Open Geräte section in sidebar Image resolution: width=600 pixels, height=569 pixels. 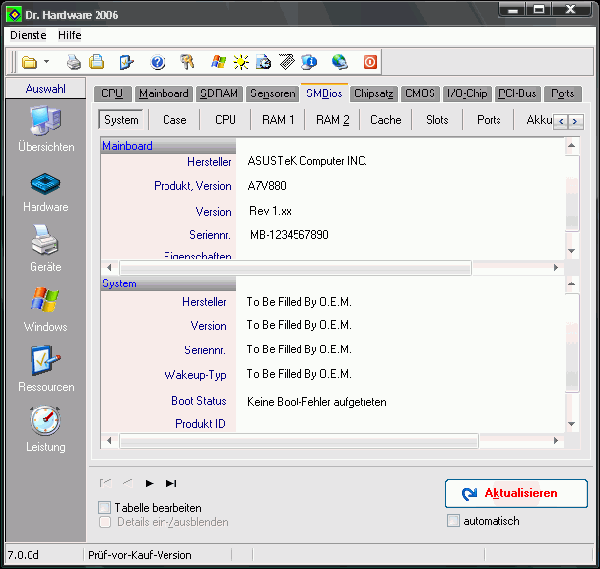pos(46,248)
